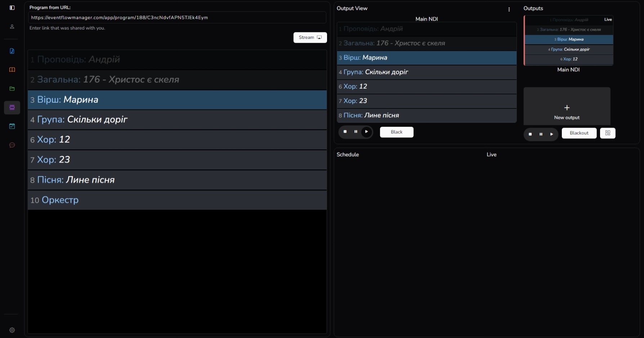Toggle the sidebar panel icon

[12, 8]
